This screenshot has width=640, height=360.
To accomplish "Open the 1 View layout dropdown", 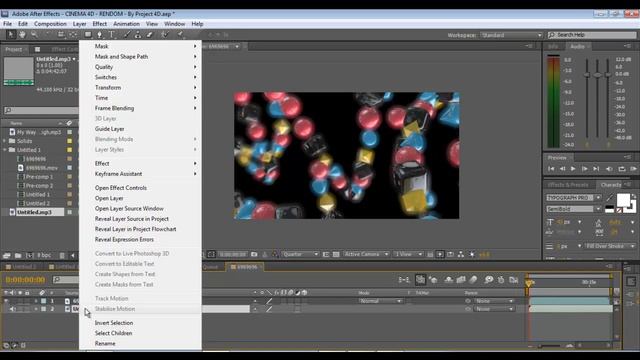I will coord(409,254).
